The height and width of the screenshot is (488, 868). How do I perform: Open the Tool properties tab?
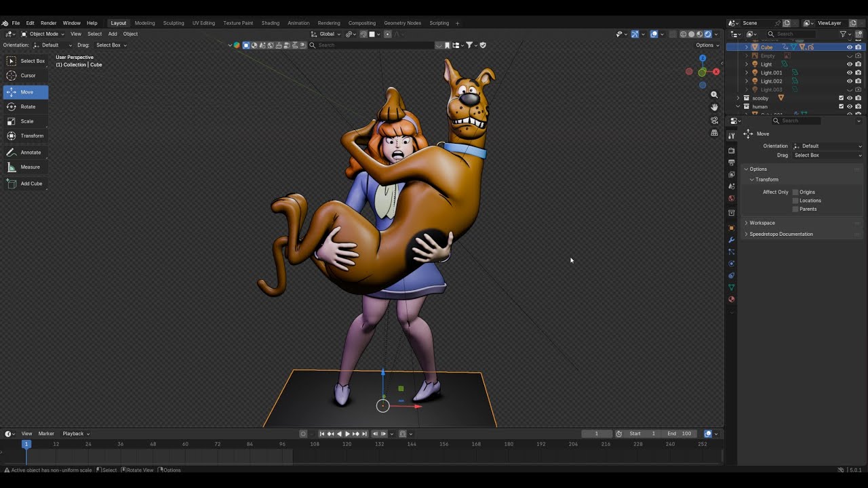[x=731, y=136]
